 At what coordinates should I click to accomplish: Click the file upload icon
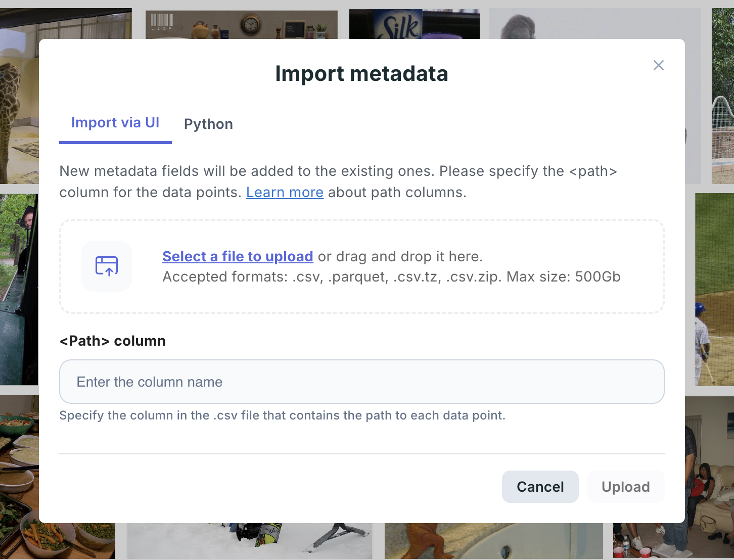(107, 266)
